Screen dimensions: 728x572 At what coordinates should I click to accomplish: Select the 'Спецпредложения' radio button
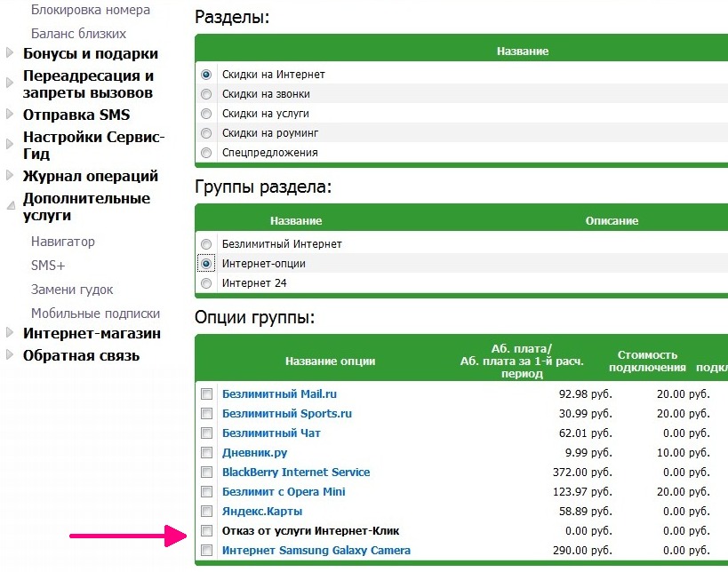coord(206,153)
